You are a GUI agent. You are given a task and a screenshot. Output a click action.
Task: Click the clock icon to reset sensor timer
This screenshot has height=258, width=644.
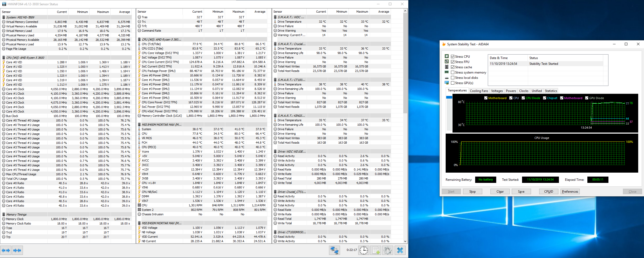coord(364,250)
